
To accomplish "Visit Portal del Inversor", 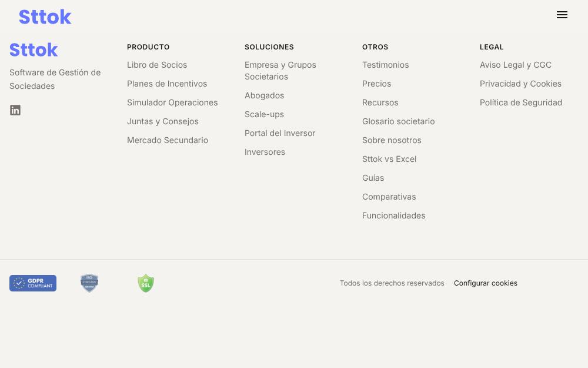I will (x=280, y=133).
